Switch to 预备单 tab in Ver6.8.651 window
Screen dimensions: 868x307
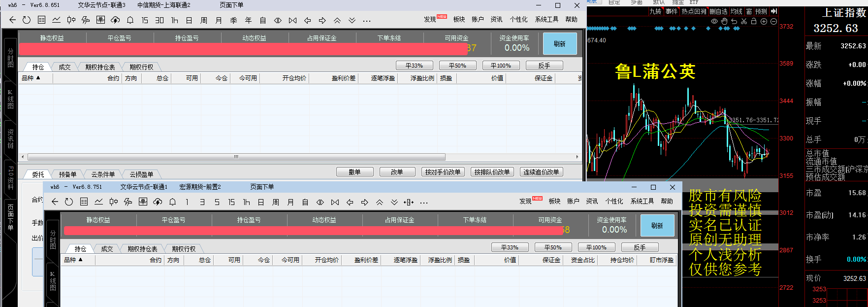pyautogui.click(x=67, y=174)
